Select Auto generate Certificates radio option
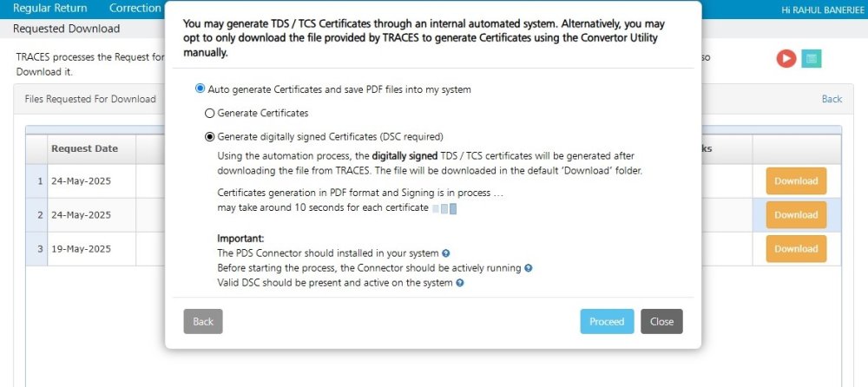Image resolution: width=868 pixels, height=387 pixels. (x=201, y=89)
